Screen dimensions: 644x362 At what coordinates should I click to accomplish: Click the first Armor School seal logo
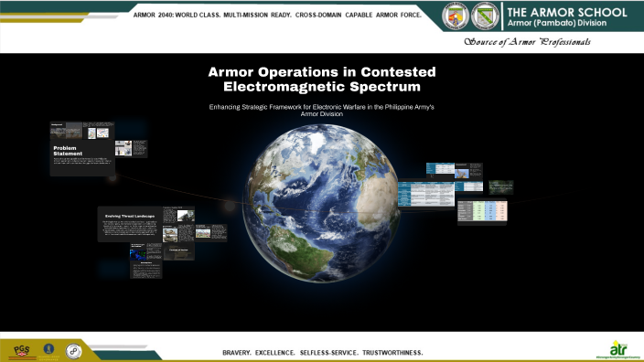pos(455,16)
